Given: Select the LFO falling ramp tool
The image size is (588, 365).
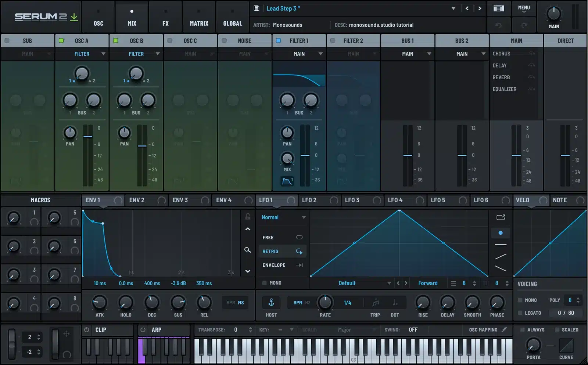Looking at the screenshot, I should [501, 268].
